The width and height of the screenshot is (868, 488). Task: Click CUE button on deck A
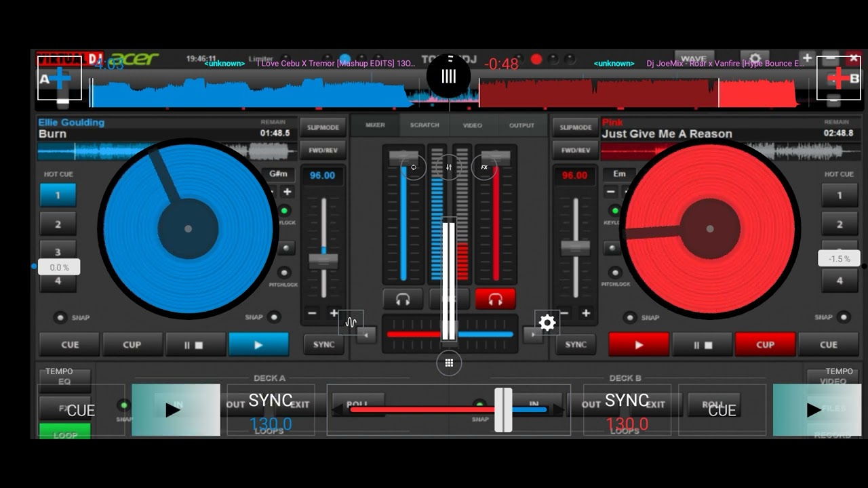point(70,344)
